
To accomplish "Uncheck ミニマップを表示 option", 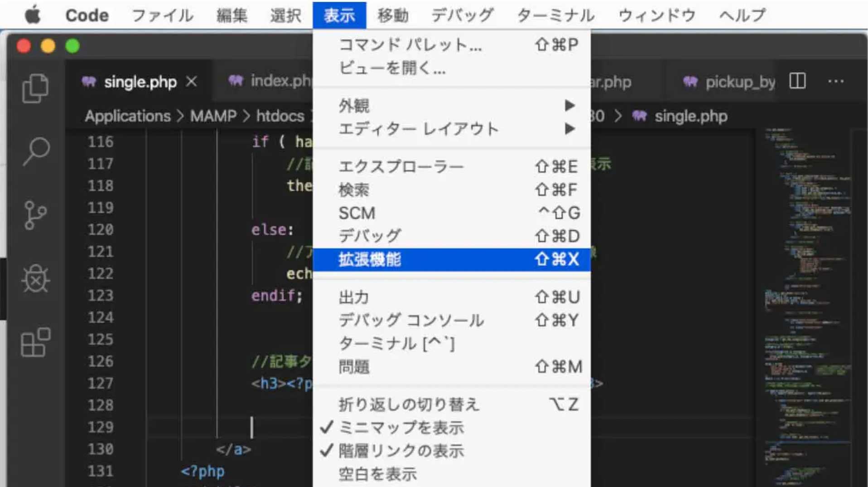I will coord(452,427).
